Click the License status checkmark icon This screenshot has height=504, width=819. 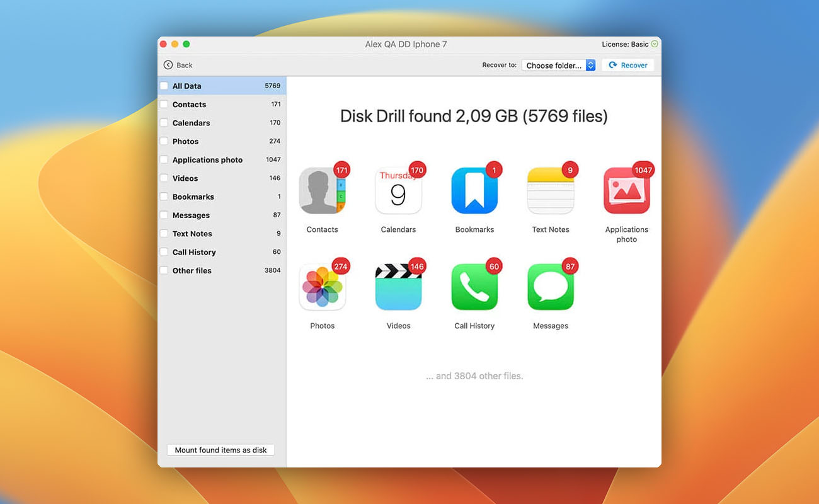(655, 44)
